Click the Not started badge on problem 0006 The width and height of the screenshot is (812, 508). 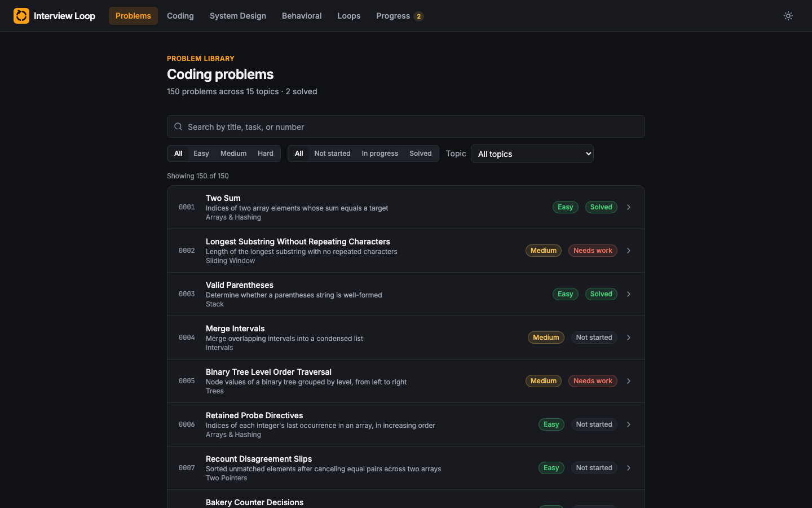pyautogui.click(x=594, y=424)
